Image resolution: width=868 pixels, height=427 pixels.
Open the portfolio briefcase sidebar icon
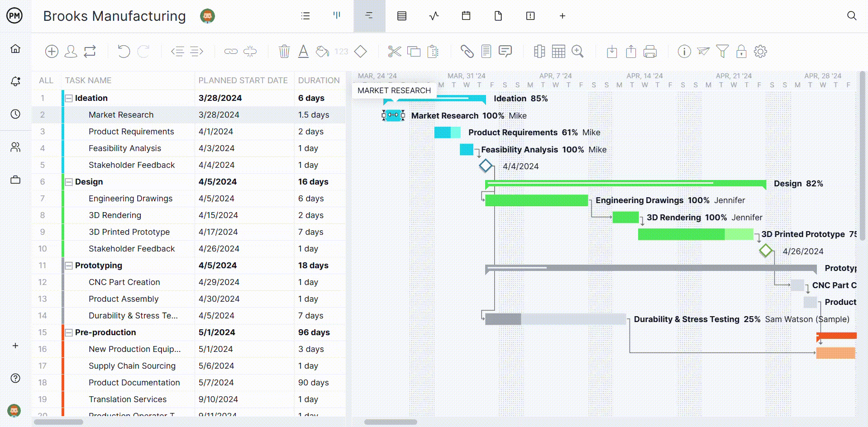(x=15, y=180)
